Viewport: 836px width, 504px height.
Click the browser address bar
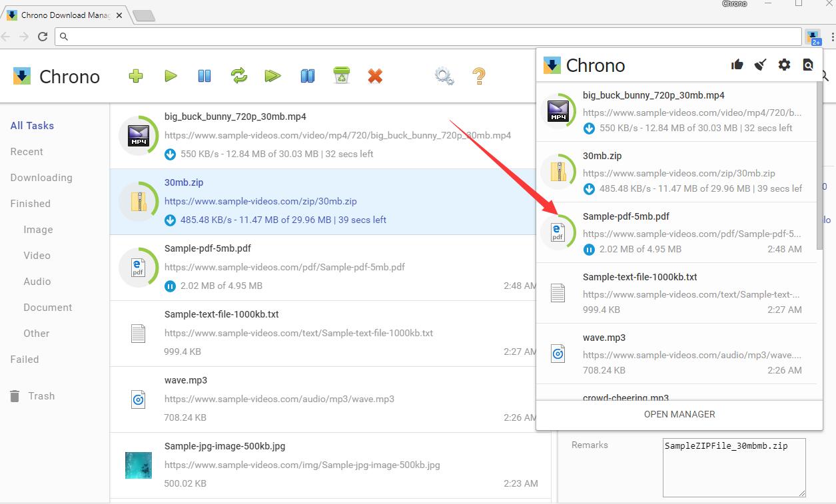tap(428, 37)
